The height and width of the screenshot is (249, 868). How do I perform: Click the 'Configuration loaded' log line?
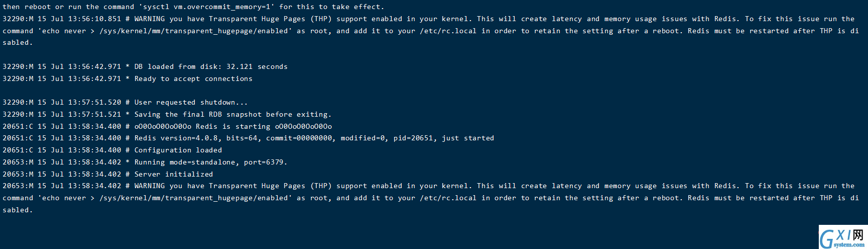tap(112, 150)
